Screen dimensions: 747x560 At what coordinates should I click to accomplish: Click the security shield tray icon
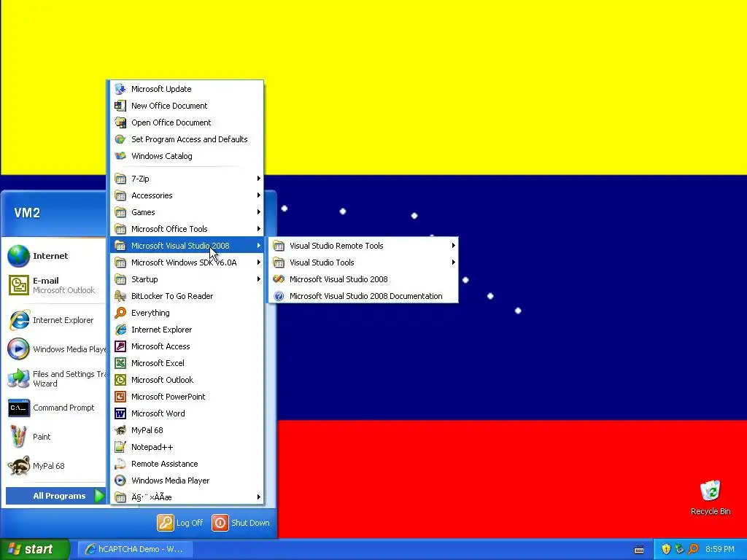(666, 549)
